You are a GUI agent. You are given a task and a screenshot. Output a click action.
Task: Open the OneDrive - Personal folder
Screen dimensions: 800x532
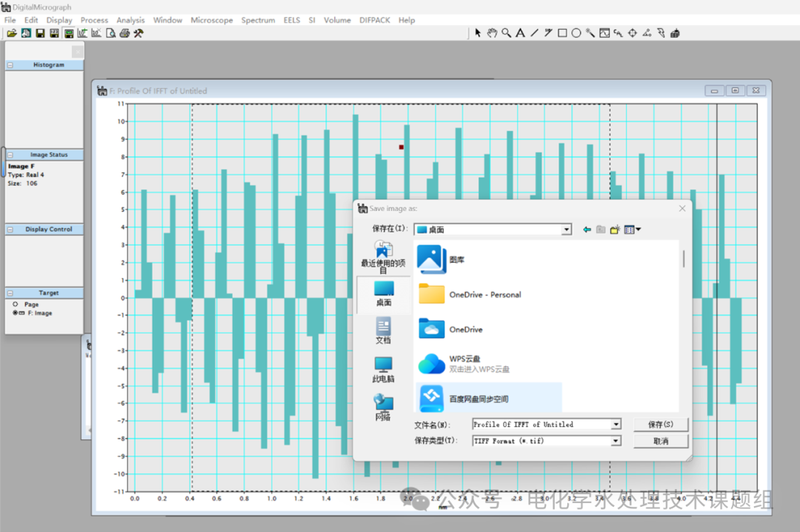click(470, 295)
